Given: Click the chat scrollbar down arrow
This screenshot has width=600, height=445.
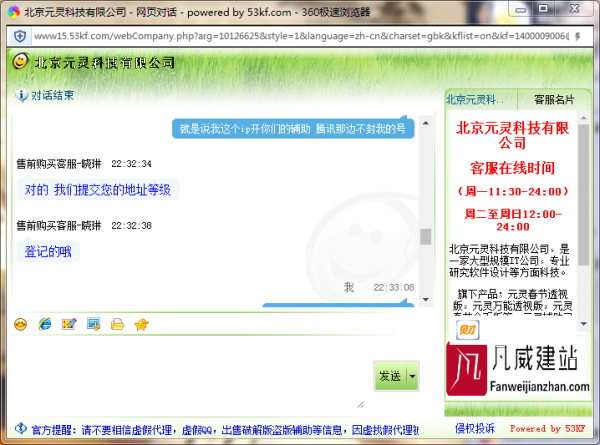Looking at the screenshot, I should point(426,300).
